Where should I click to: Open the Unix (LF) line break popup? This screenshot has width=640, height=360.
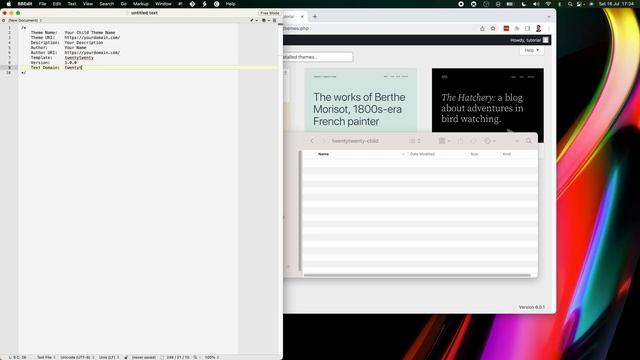(x=109, y=357)
